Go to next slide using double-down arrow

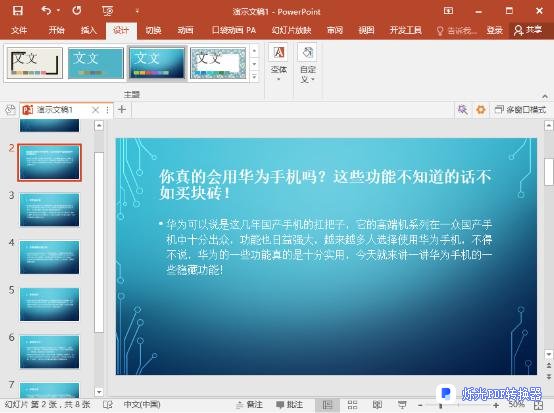pyautogui.click(x=549, y=376)
